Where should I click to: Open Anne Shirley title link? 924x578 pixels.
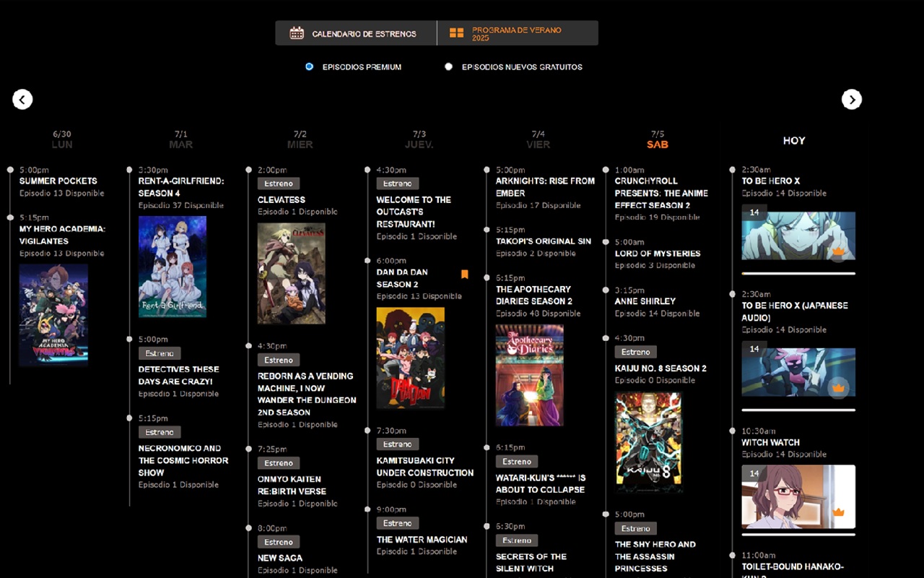click(645, 301)
